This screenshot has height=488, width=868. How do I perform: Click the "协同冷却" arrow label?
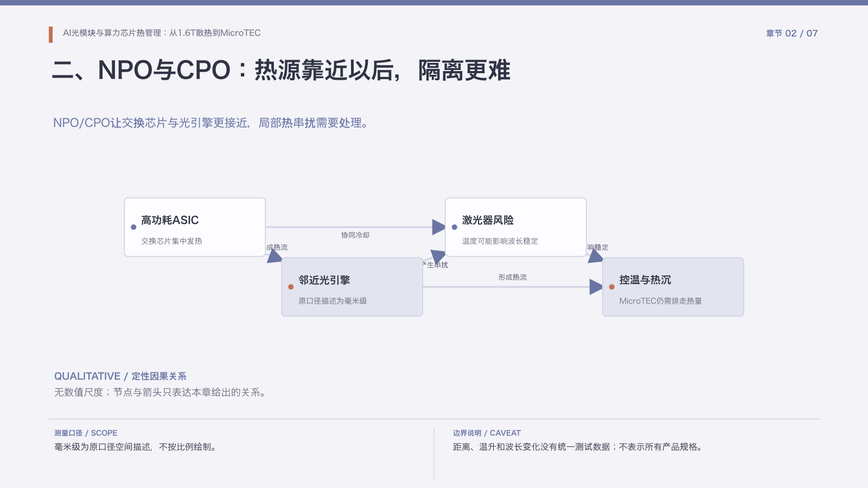pyautogui.click(x=355, y=235)
